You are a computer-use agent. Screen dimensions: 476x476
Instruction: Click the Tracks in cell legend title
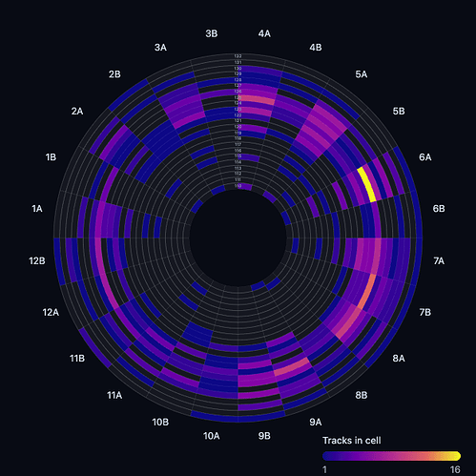[x=351, y=441]
